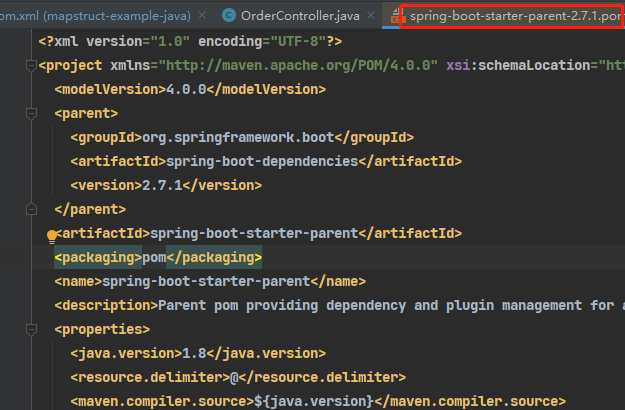Click the spring-boot-starter-parent pom file icon
The height and width of the screenshot is (410, 625).
pos(394,15)
